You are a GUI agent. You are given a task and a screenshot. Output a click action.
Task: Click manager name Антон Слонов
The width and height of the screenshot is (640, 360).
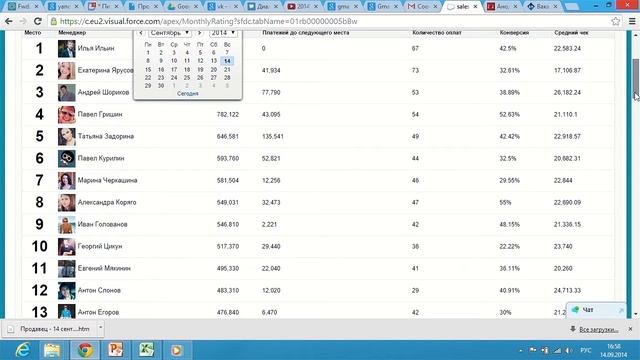(99, 291)
